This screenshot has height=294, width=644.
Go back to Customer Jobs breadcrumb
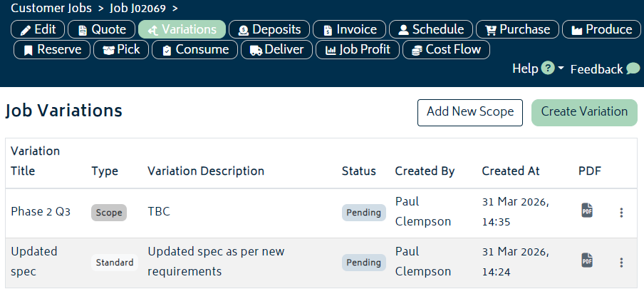point(51,9)
